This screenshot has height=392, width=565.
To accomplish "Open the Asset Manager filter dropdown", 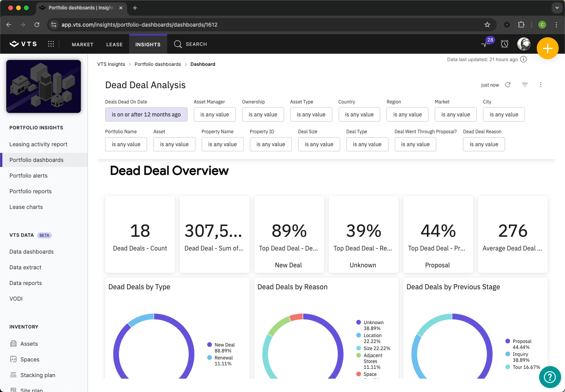I will pos(215,114).
